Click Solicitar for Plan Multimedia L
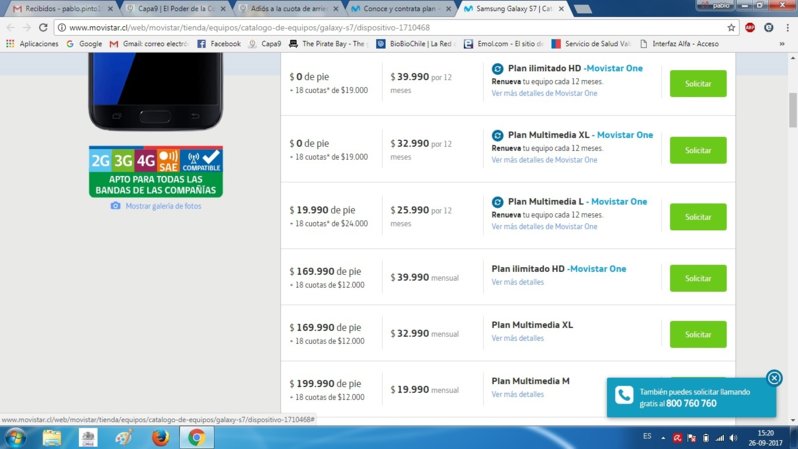 click(x=698, y=217)
